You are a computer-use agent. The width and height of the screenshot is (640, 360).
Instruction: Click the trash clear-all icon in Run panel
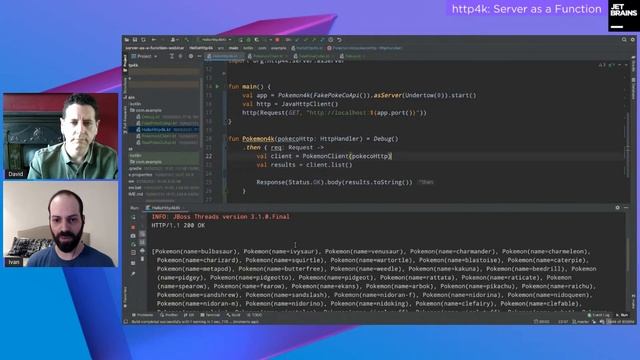coord(142,259)
